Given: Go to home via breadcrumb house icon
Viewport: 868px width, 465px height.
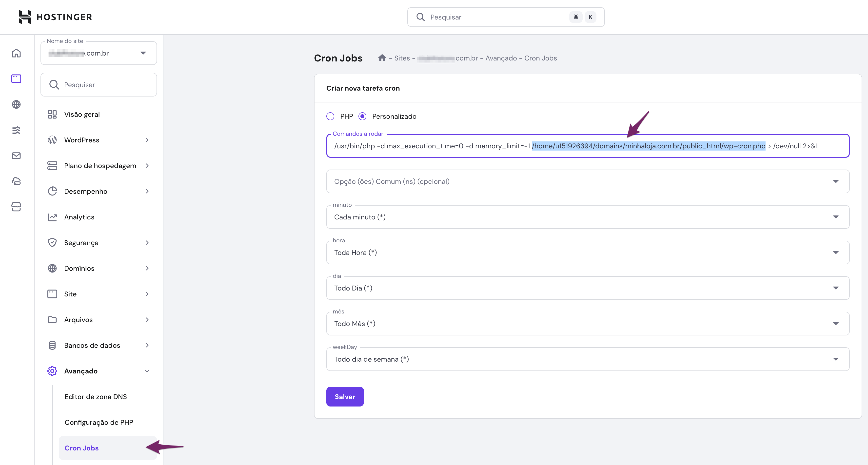Looking at the screenshot, I should coord(382,58).
